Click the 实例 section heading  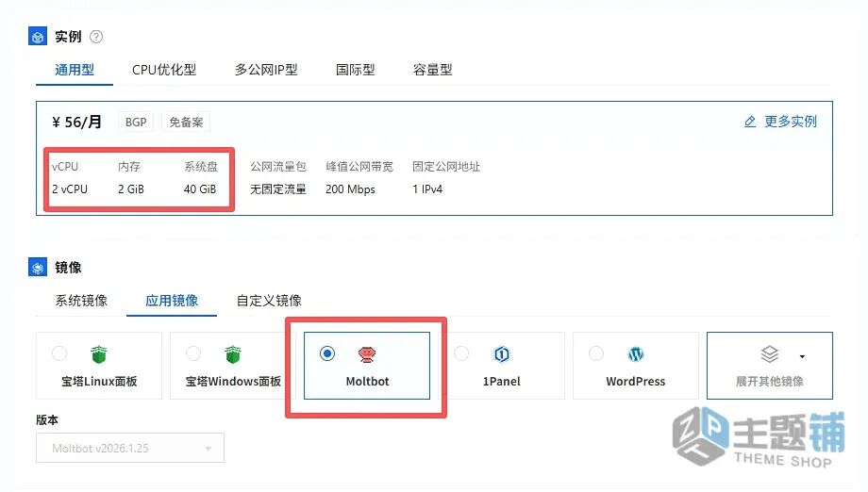[x=68, y=37]
